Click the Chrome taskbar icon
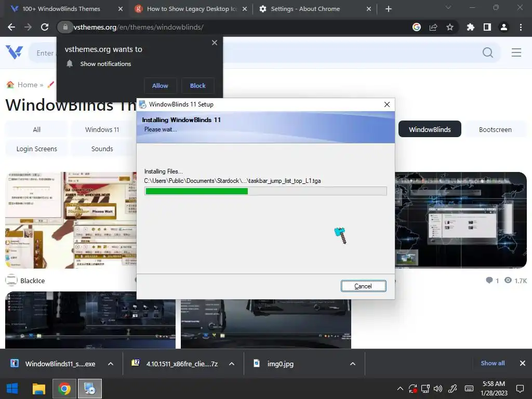 [x=64, y=389]
